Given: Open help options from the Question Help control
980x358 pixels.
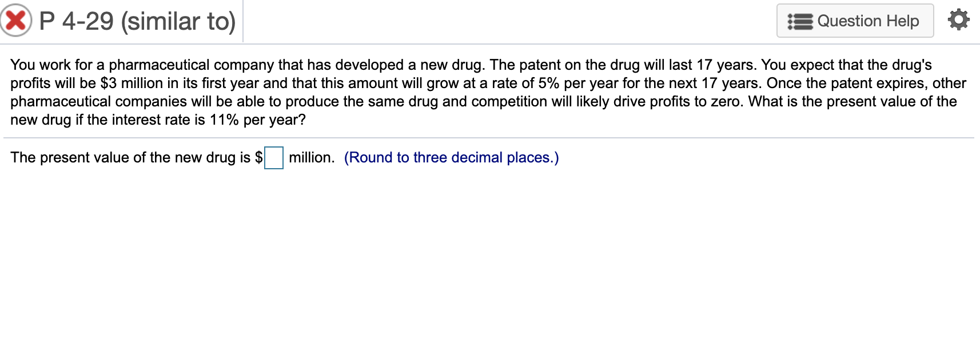Looking at the screenshot, I should [854, 21].
